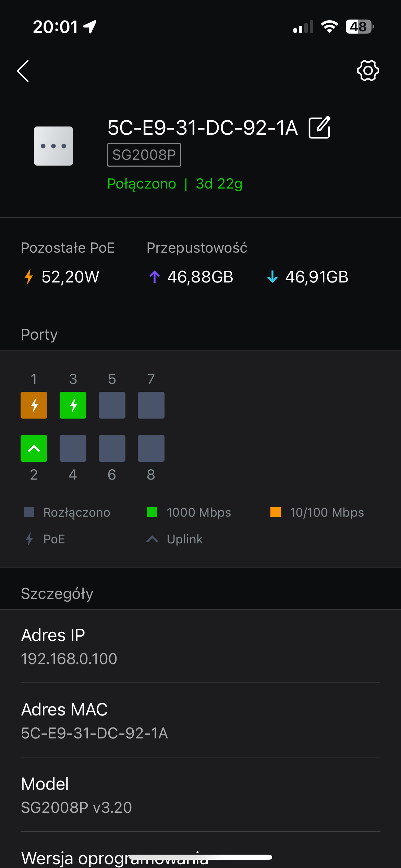This screenshot has width=401, height=868.
Task: Tap the Połączono status text
Action: tap(142, 184)
